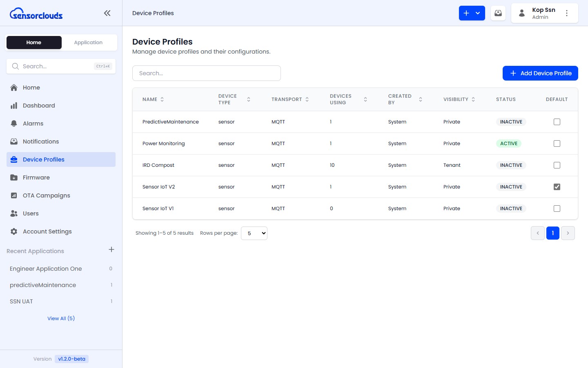Click the inbox icon in the top bar

[x=498, y=13]
